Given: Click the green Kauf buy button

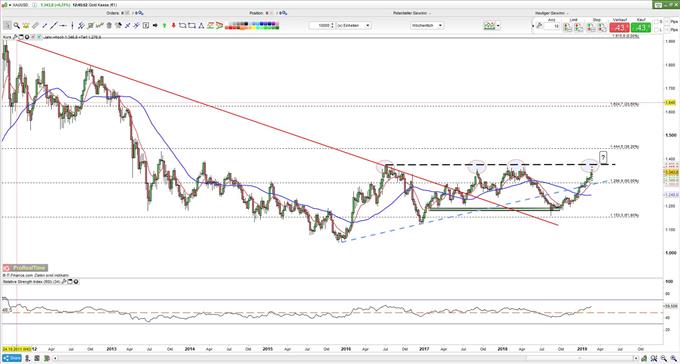Looking at the screenshot, I should [x=641, y=28].
